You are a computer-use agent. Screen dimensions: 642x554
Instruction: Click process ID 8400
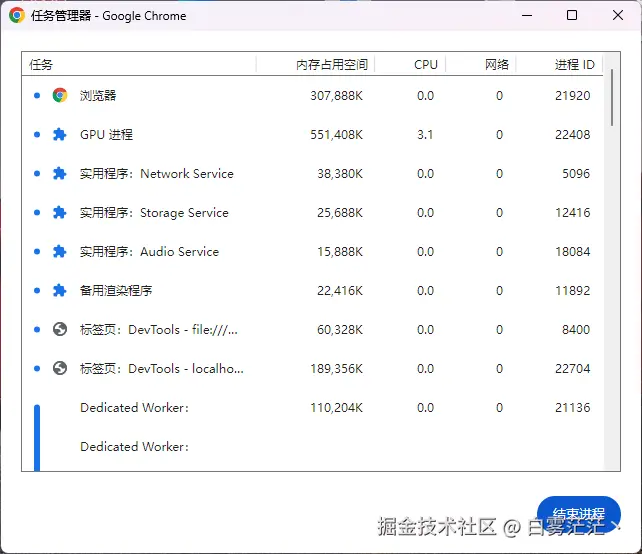coord(576,329)
